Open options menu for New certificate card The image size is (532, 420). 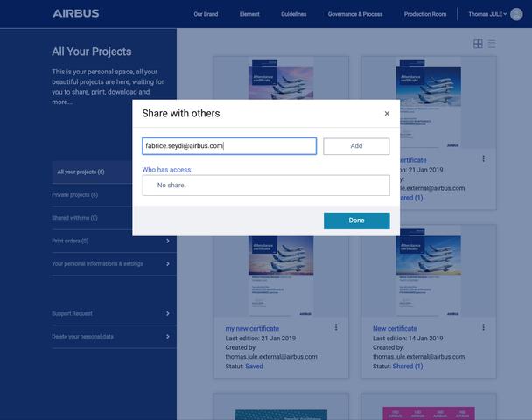pyautogui.click(x=484, y=327)
